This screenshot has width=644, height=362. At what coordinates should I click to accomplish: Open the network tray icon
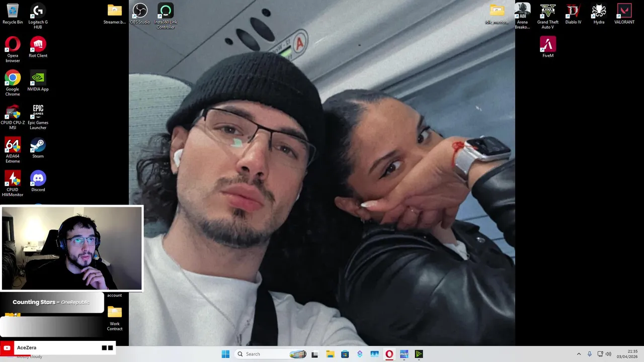(600, 354)
